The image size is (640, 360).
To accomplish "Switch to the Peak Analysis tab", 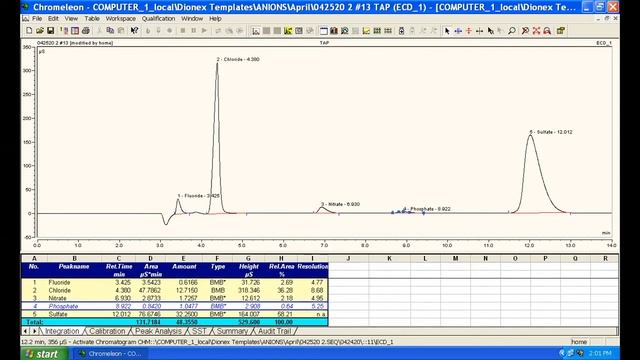I will pyautogui.click(x=158, y=331).
